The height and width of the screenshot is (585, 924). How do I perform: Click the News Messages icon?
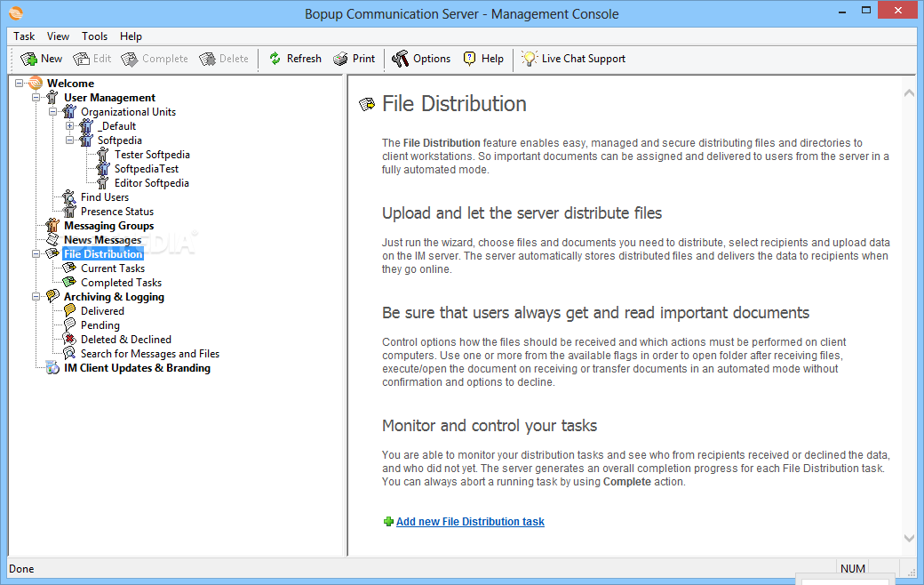(x=52, y=240)
